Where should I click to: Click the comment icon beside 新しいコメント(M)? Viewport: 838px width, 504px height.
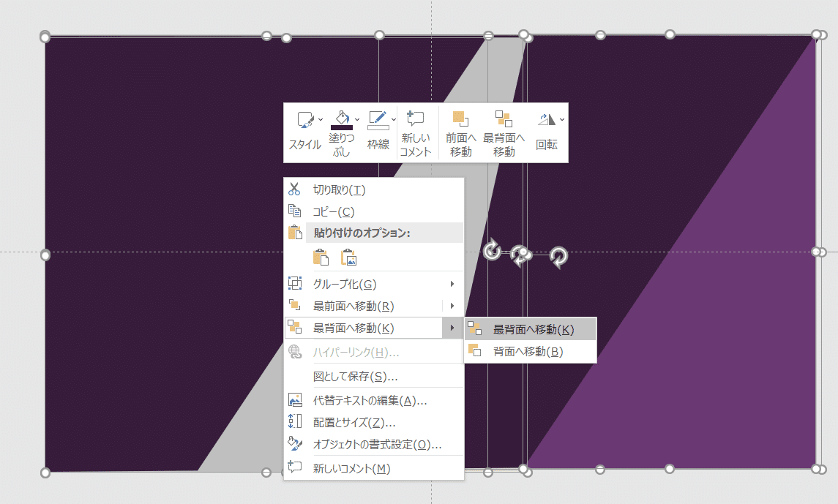295,467
